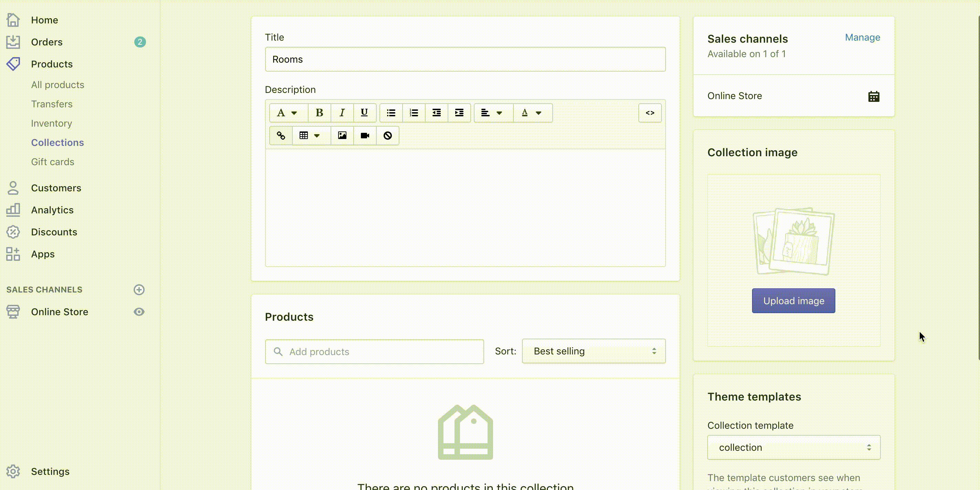This screenshot has width=980, height=490.
Task: Toggle numbered list formatting
Action: point(414,113)
